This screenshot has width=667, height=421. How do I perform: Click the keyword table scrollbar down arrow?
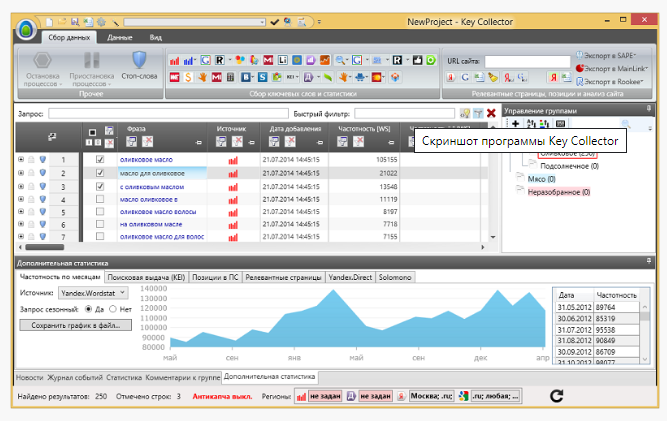[x=493, y=237]
